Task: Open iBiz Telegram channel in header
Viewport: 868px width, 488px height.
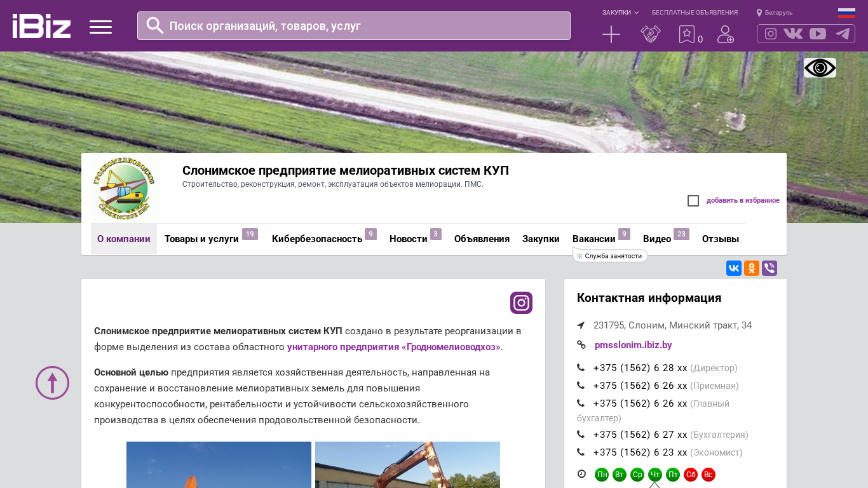Action: [x=843, y=34]
